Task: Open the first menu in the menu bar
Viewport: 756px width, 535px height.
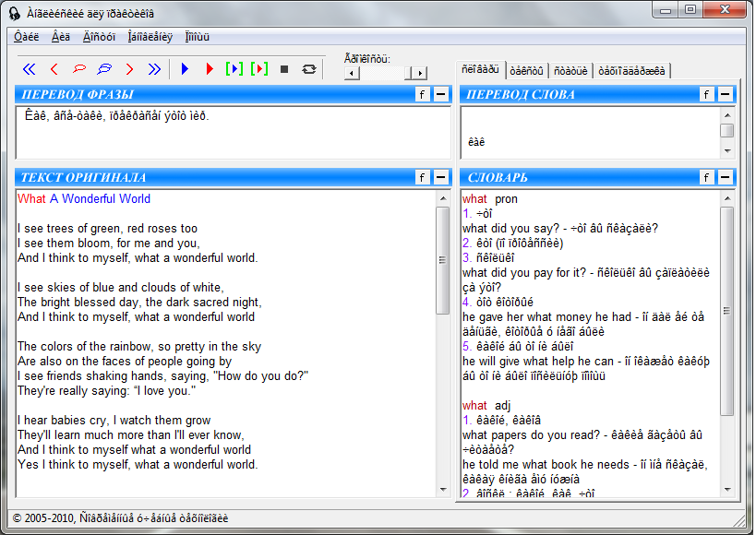Action: (x=27, y=37)
